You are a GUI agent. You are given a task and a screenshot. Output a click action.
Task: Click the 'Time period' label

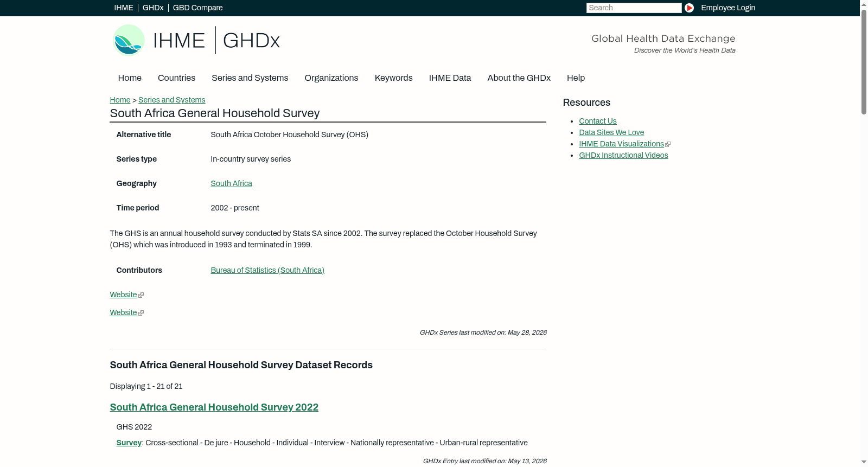[138, 208]
